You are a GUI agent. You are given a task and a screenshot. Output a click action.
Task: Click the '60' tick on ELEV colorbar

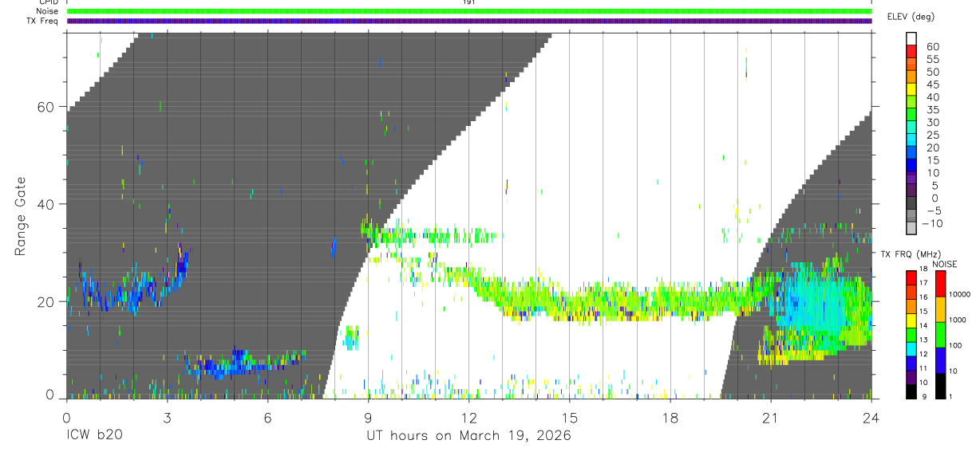[932, 46]
